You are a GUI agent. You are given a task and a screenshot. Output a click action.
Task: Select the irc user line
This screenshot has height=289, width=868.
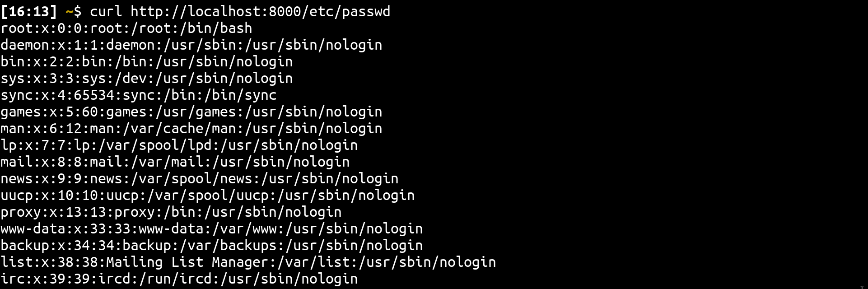(179, 279)
